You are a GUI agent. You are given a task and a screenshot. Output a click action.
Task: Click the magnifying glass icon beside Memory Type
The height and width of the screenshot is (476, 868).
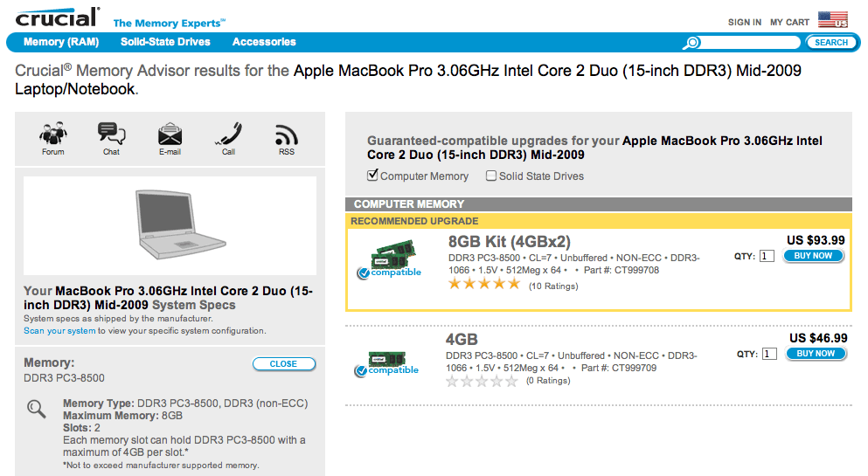[37, 409]
